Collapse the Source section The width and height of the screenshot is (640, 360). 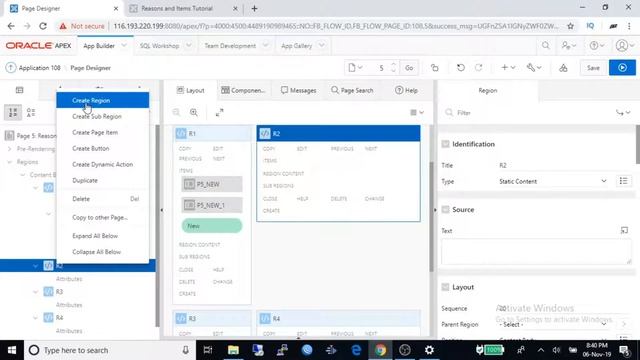pos(446,209)
